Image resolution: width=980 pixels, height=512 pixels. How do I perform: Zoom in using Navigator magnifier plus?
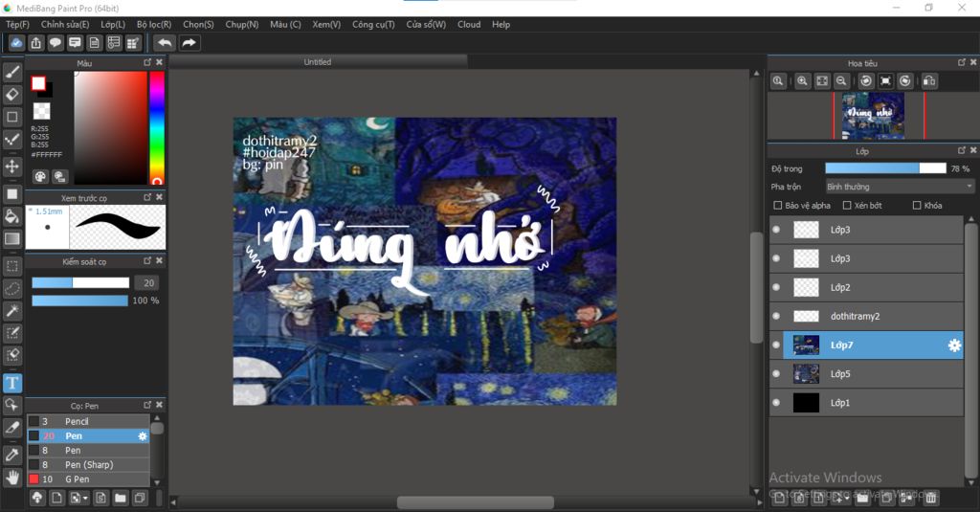coord(803,81)
